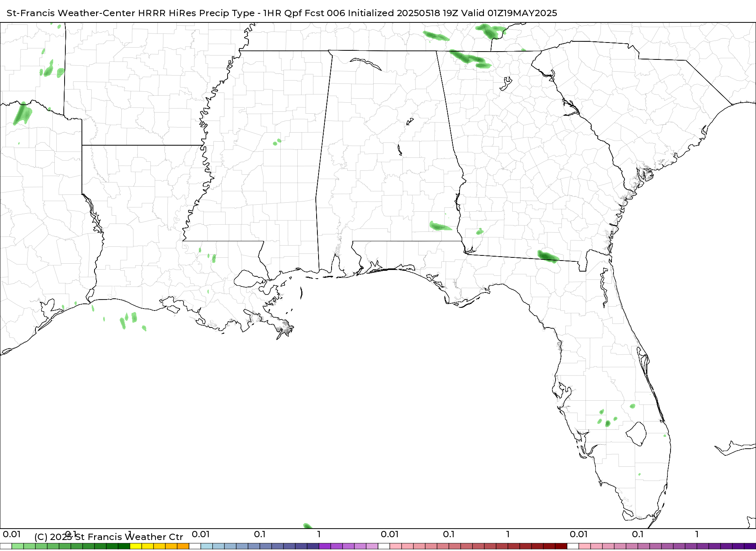This screenshot has height=551, width=756.
Task: Click the 1 label above the pink-purple scale
Action: tap(697, 534)
